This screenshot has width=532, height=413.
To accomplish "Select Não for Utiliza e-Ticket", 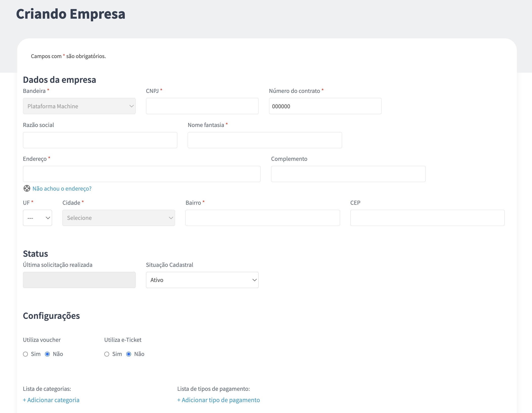I will 129,354.
